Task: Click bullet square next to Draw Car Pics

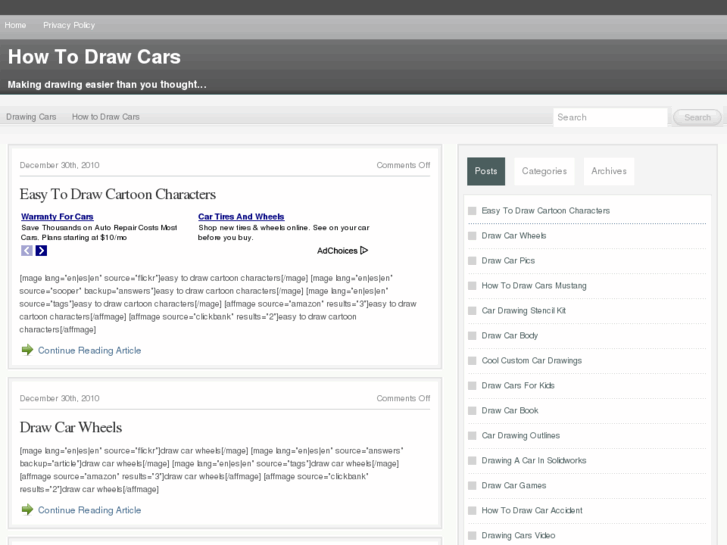Action: 472,261
